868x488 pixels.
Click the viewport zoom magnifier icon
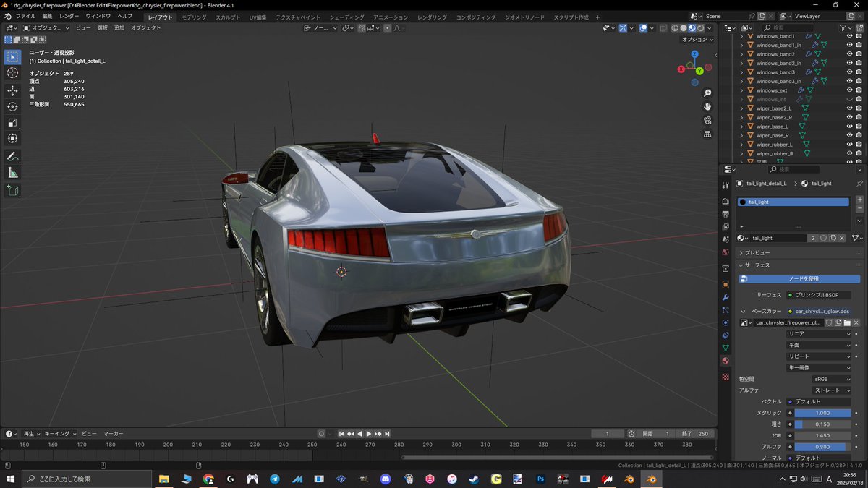click(707, 93)
